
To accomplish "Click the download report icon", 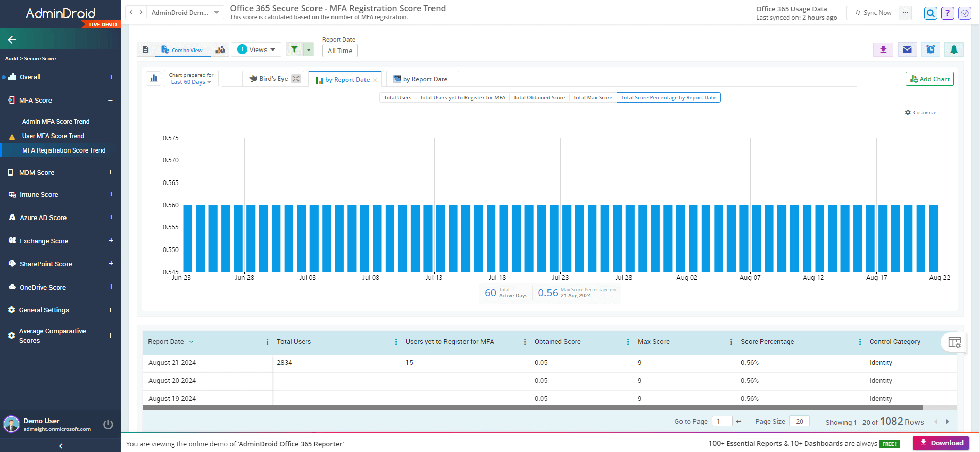I will pos(883,49).
